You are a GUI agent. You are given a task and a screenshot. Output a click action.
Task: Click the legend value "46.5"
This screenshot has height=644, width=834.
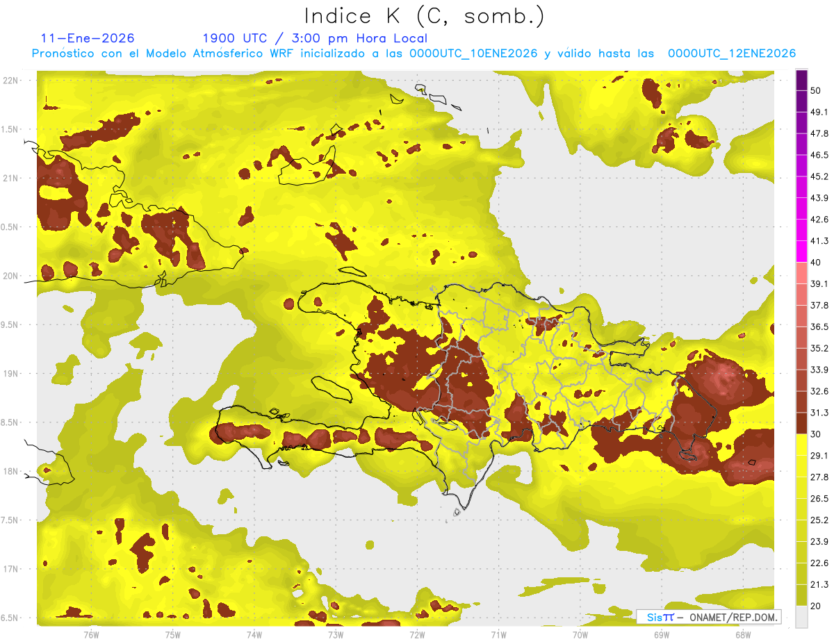(819, 155)
